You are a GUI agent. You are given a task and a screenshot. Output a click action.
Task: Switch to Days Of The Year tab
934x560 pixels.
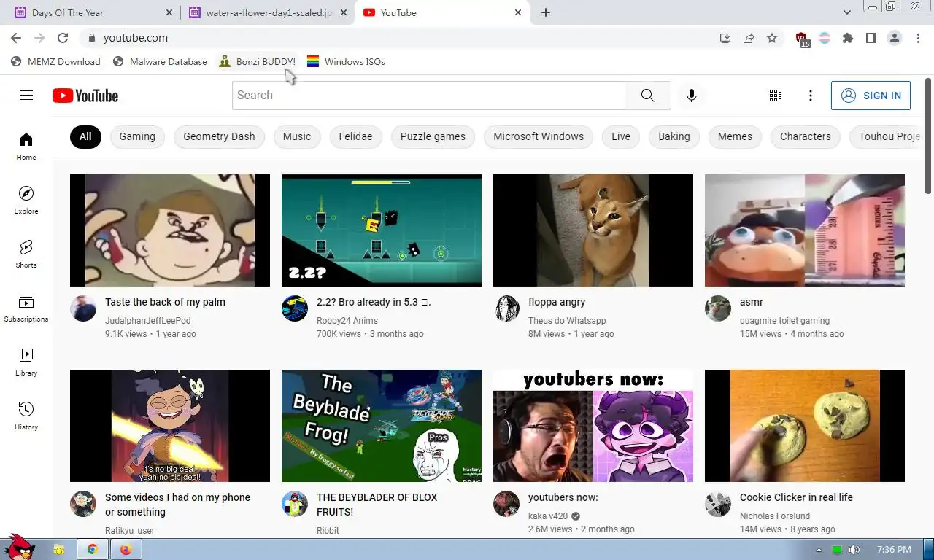coord(93,12)
